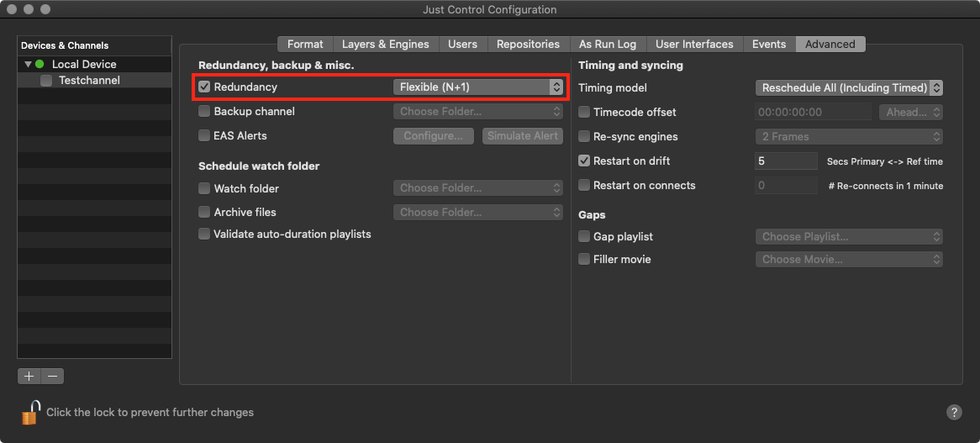Remove selected item with the minus button

pyautogui.click(x=52, y=376)
